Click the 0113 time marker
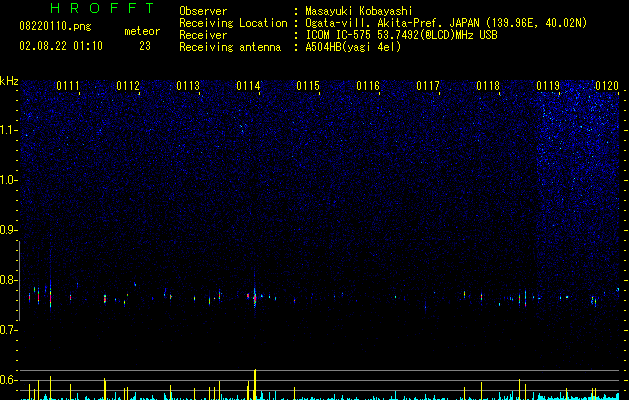The height and width of the screenshot is (400, 629). pos(188,86)
